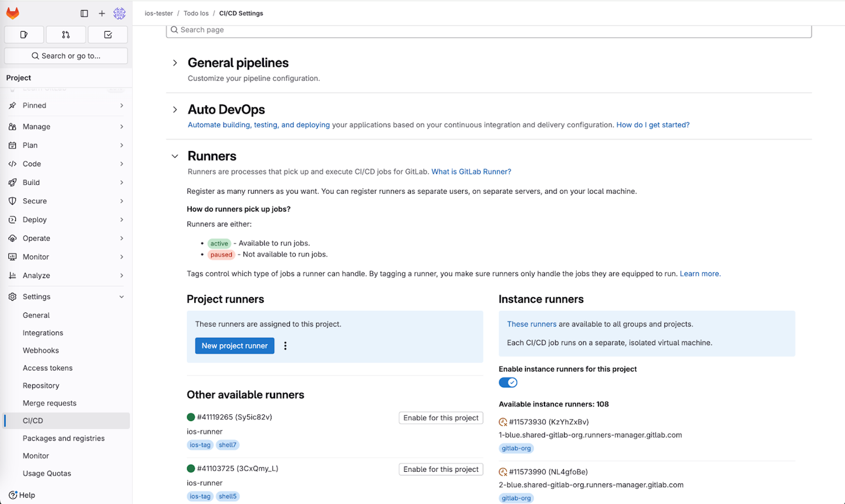Open General under Settings
This screenshot has width=845, height=504.
click(x=67, y=315)
